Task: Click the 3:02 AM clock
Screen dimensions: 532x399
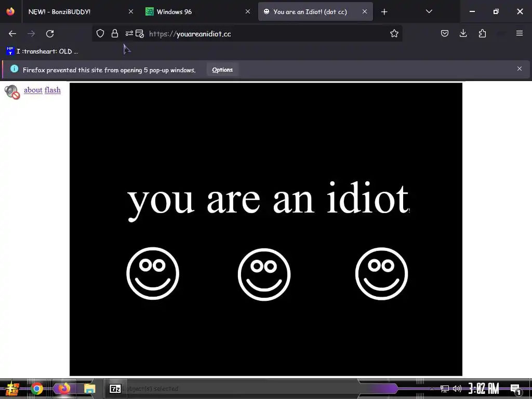Action: (x=484, y=389)
